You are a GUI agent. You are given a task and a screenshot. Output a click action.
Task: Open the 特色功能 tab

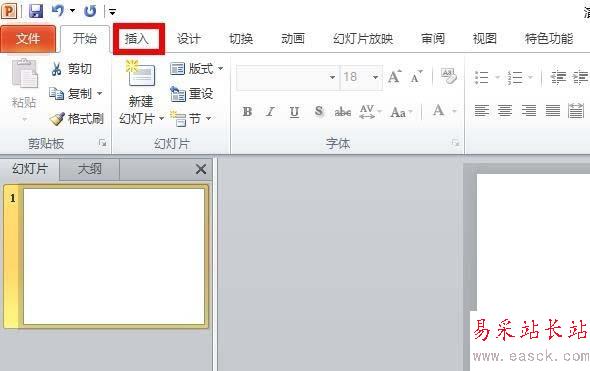549,38
